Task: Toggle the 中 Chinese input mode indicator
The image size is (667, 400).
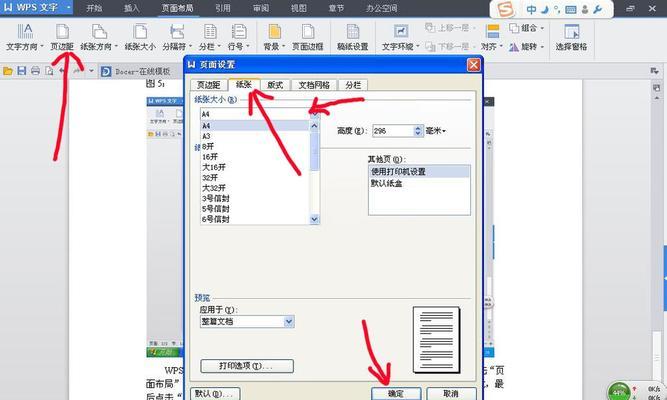Action: [531, 9]
